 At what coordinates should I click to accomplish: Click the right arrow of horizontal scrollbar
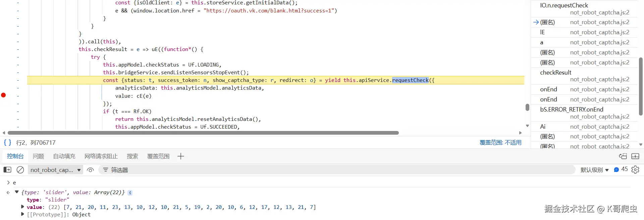520,133
